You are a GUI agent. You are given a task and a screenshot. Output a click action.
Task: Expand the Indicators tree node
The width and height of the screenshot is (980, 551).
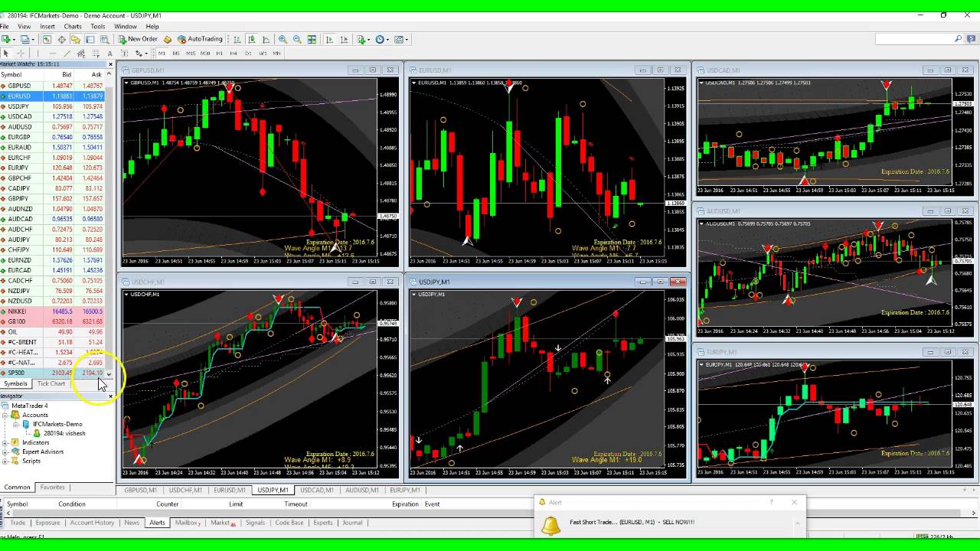click(x=5, y=442)
